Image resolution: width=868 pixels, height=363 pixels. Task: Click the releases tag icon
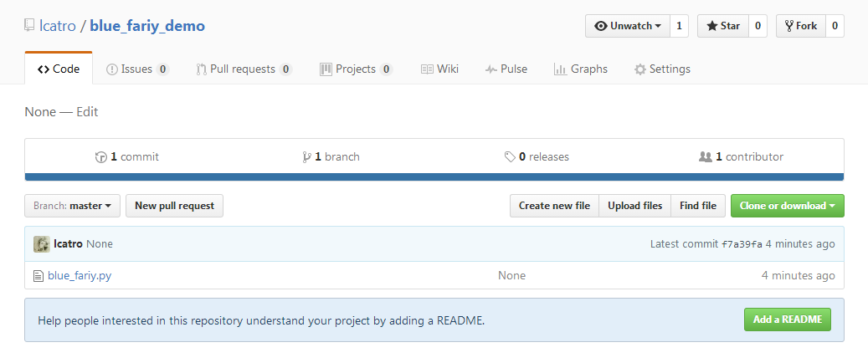(510, 157)
